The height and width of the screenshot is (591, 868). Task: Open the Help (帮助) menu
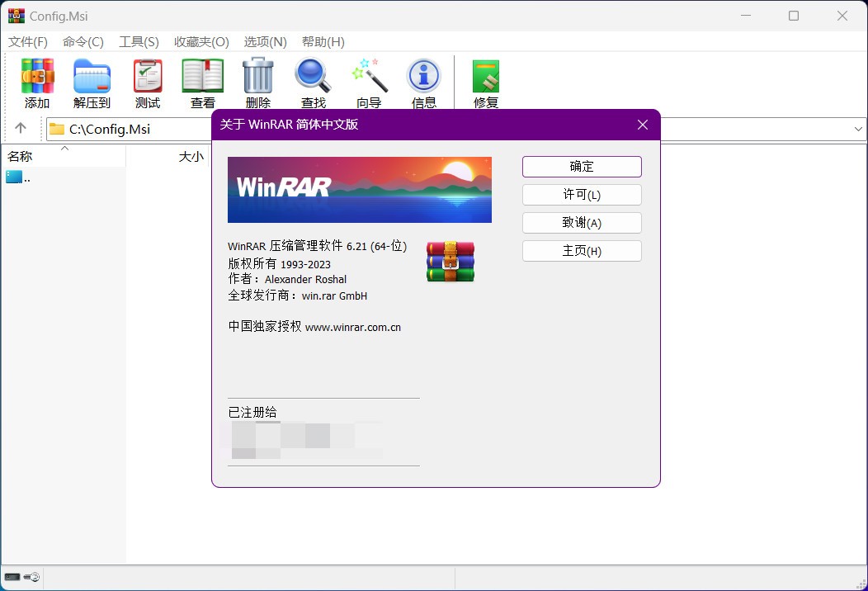pos(323,41)
